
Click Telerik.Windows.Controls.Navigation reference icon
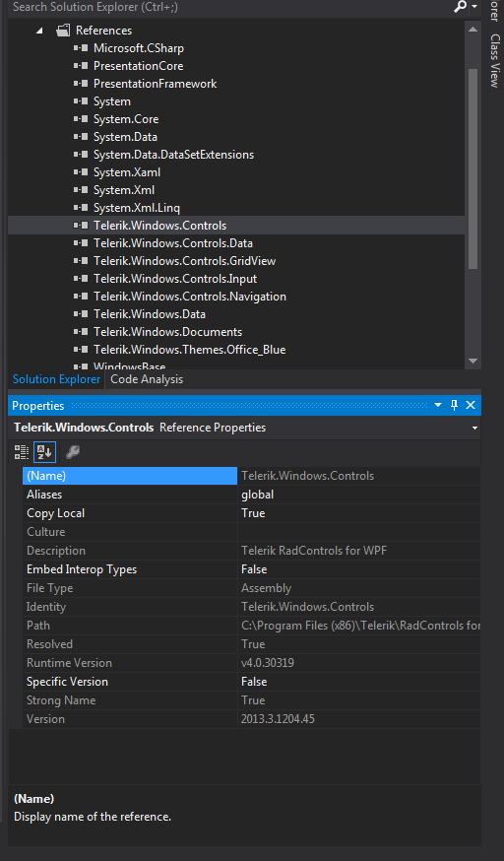[x=81, y=297]
